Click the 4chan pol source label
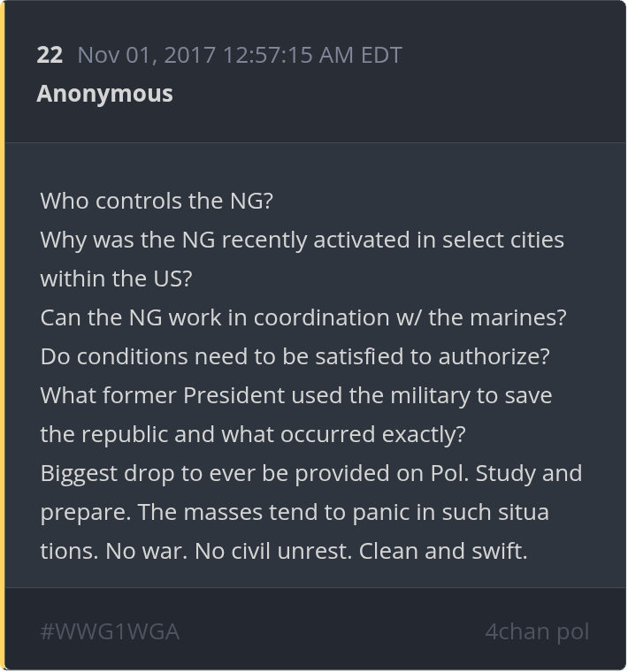 click(537, 631)
